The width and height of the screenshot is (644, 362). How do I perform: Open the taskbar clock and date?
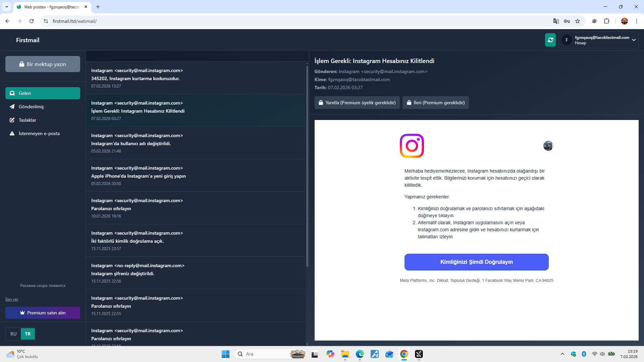[629, 354]
